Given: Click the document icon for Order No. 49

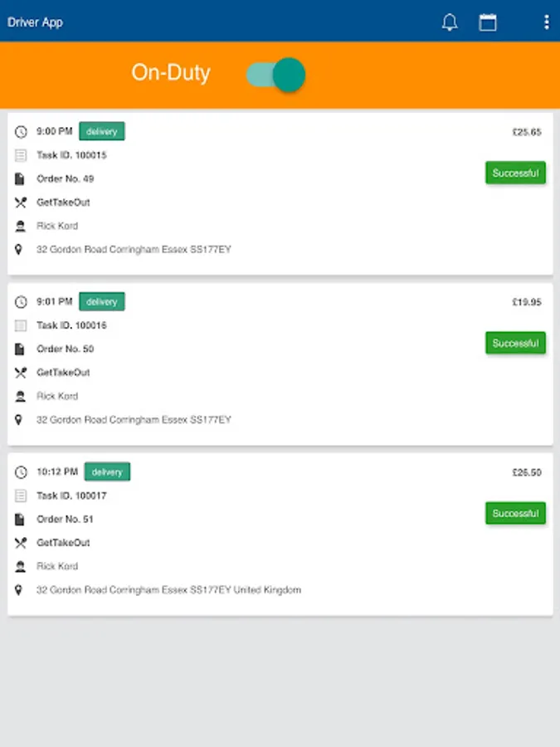Looking at the screenshot, I should 20,179.
